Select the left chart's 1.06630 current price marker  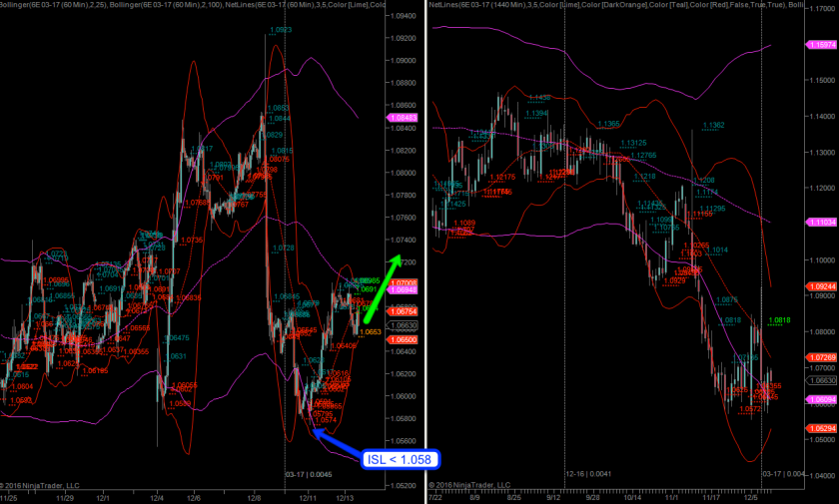(404, 325)
